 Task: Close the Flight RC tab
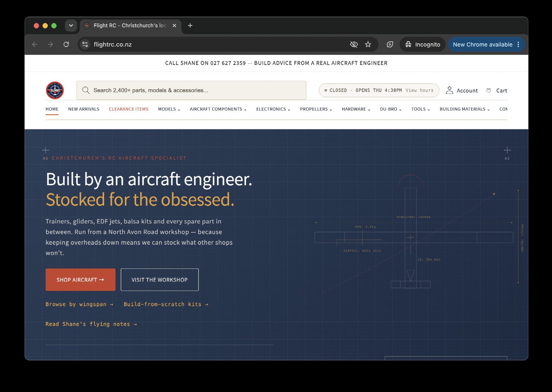click(x=174, y=26)
